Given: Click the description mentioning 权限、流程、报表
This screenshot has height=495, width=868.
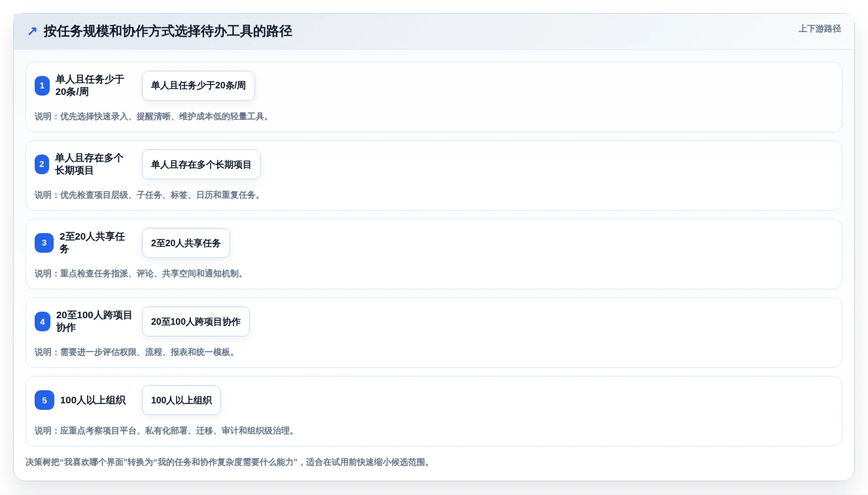Looking at the screenshot, I should [x=136, y=352].
